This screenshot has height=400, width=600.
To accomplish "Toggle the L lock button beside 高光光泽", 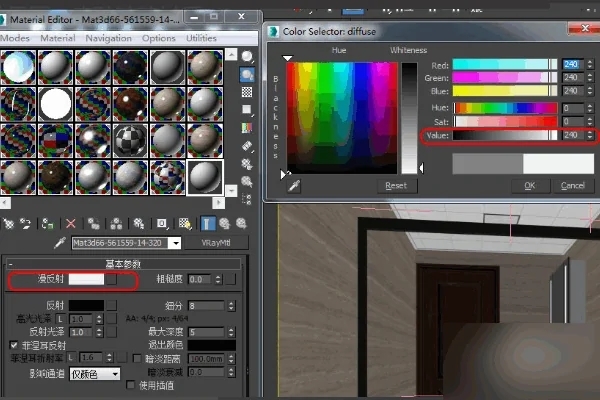I will coord(60,319).
